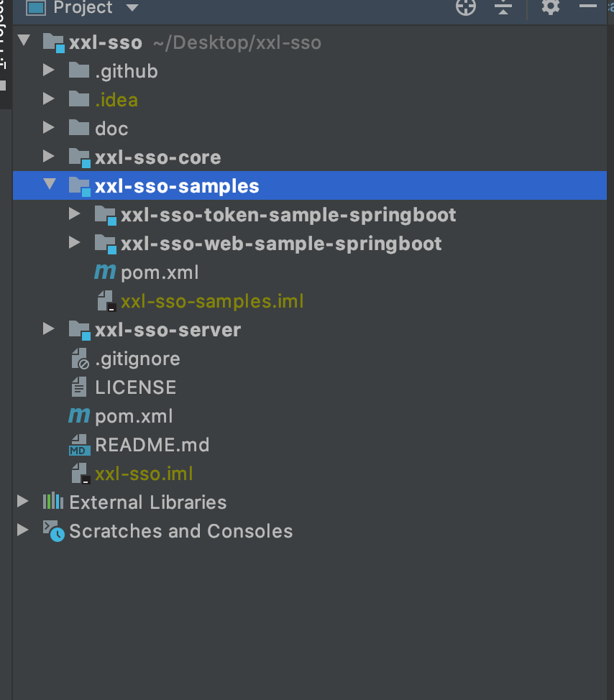Click the xxl-sso-server module folder icon

(80, 331)
